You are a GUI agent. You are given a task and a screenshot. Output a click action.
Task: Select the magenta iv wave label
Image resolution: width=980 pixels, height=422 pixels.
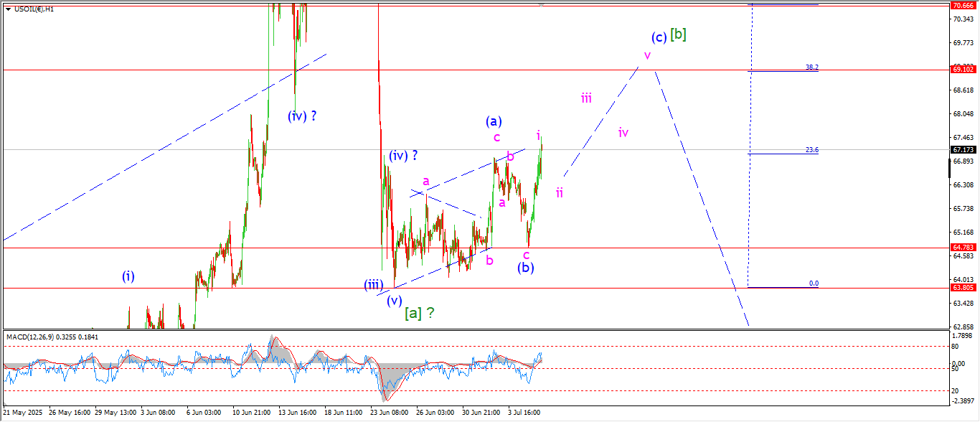[x=623, y=132]
